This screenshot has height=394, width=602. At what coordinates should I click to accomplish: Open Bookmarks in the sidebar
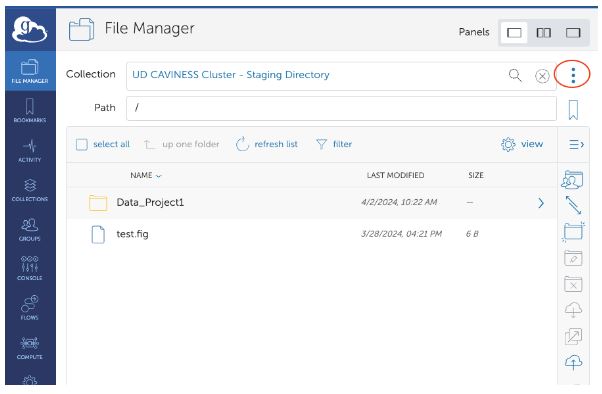30,111
